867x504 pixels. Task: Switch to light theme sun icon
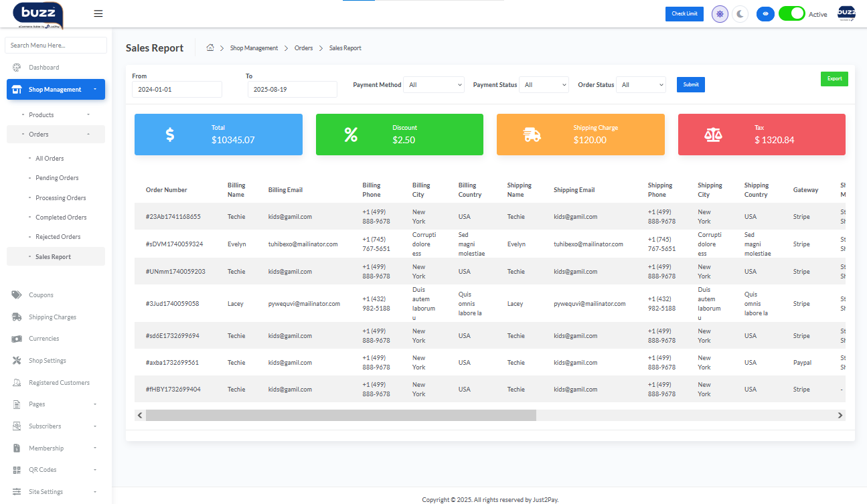720,14
